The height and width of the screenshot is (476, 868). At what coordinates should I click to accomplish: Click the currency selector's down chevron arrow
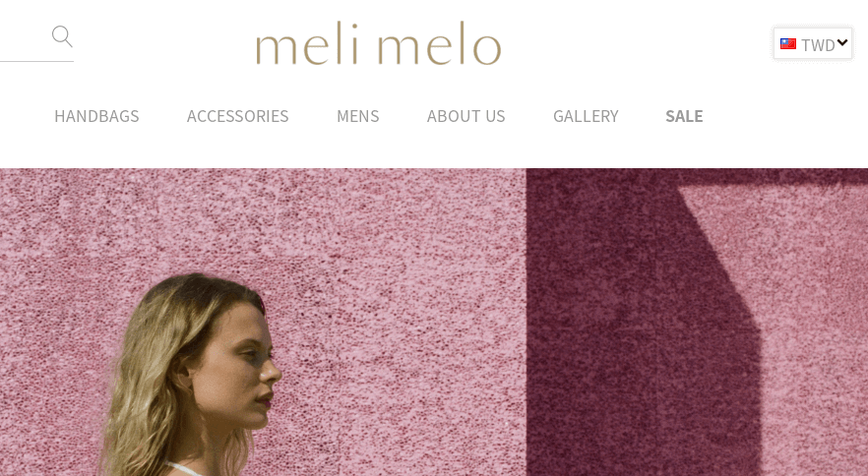[x=842, y=42]
